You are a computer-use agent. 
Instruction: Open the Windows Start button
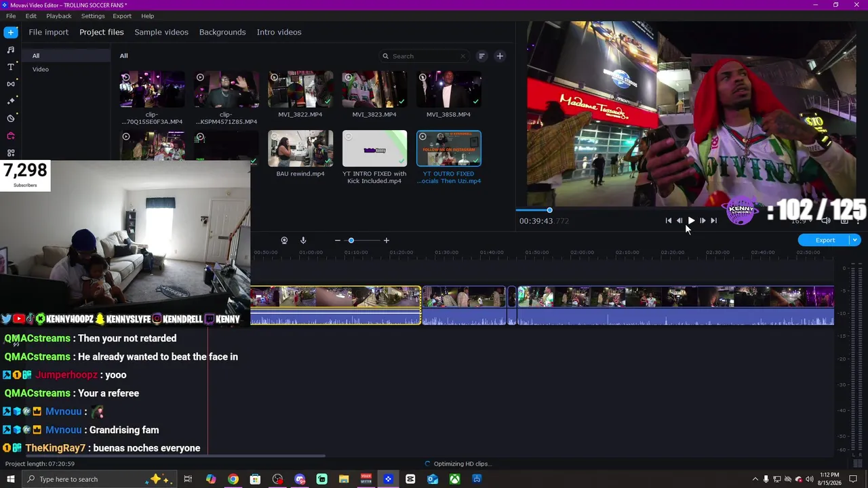point(10,479)
